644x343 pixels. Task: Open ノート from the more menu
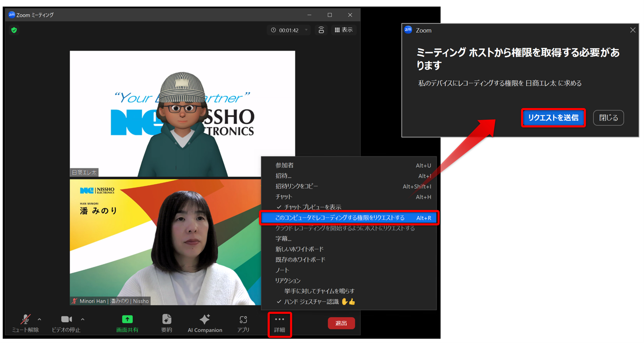(349, 270)
